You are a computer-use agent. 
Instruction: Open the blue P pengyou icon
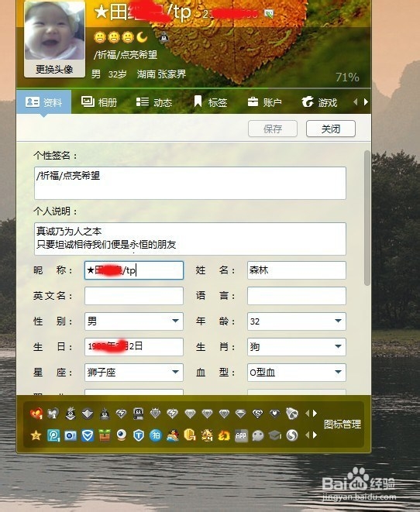(x=53, y=435)
